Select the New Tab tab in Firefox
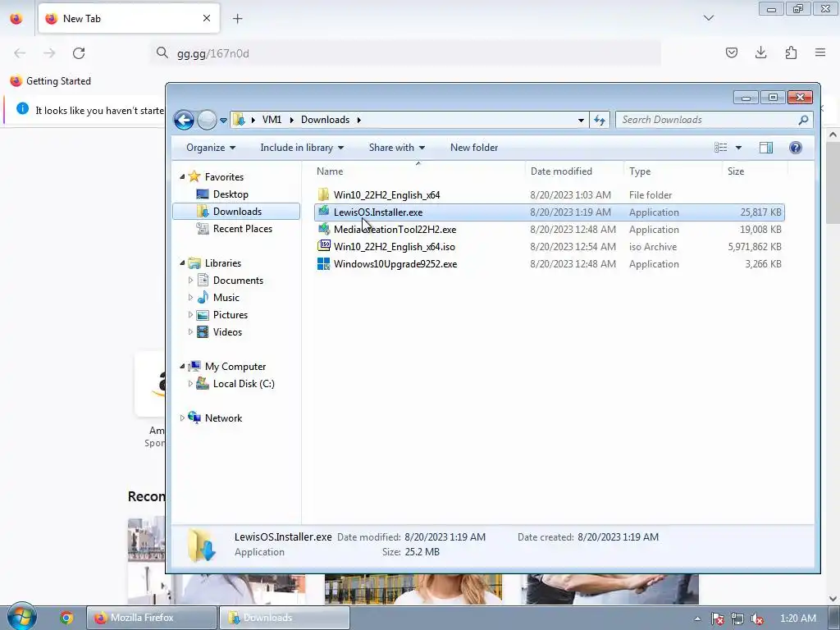The height and width of the screenshot is (630, 840). (x=129, y=18)
